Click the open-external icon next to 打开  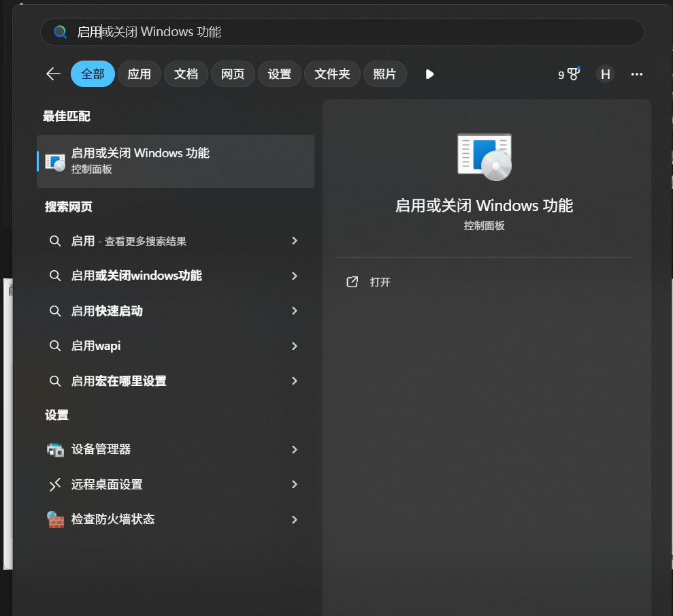pos(352,282)
